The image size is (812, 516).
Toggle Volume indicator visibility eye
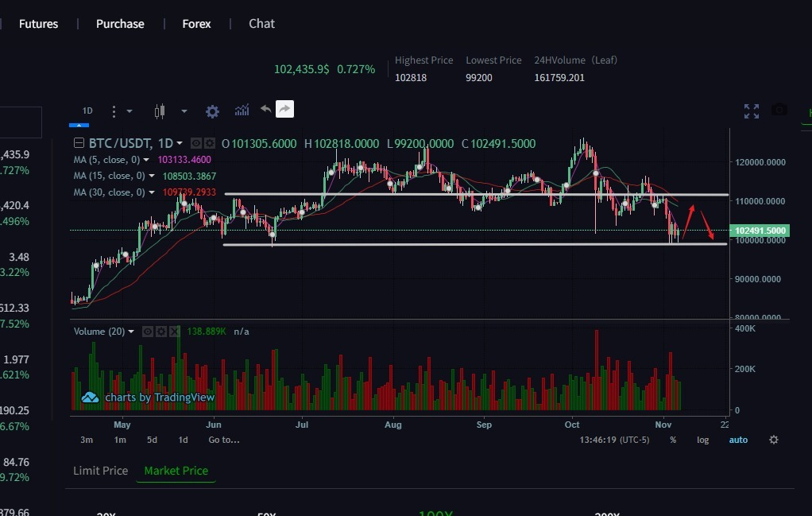pyautogui.click(x=147, y=332)
